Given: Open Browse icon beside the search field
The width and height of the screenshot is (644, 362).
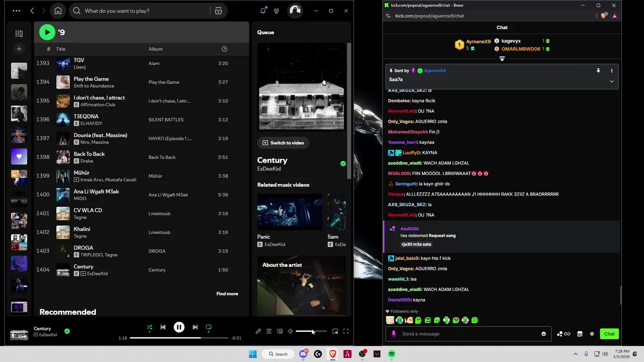Looking at the screenshot, I should (x=218, y=11).
